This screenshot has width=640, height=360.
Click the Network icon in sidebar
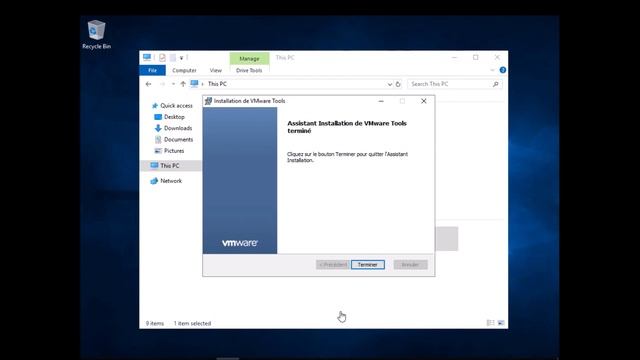(154, 181)
